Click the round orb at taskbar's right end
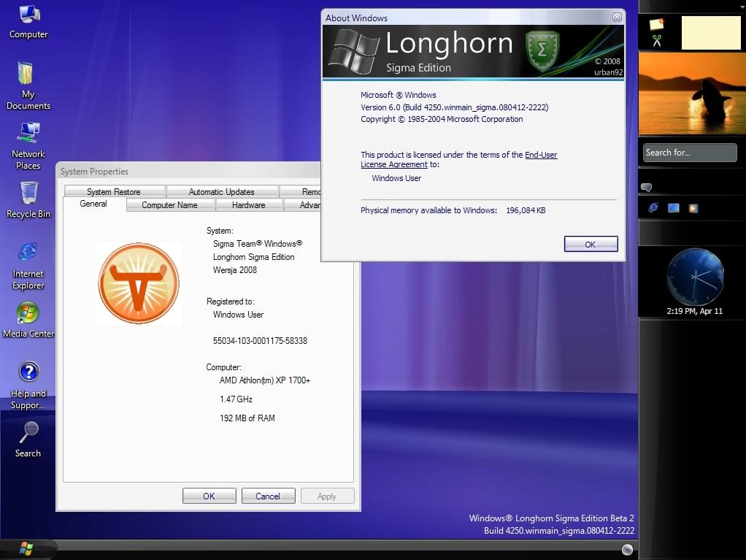Screen dimensions: 746x560 (x=627, y=550)
